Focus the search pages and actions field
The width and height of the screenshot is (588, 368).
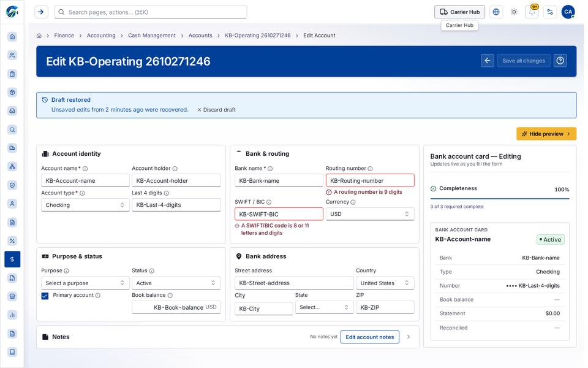point(151,12)
